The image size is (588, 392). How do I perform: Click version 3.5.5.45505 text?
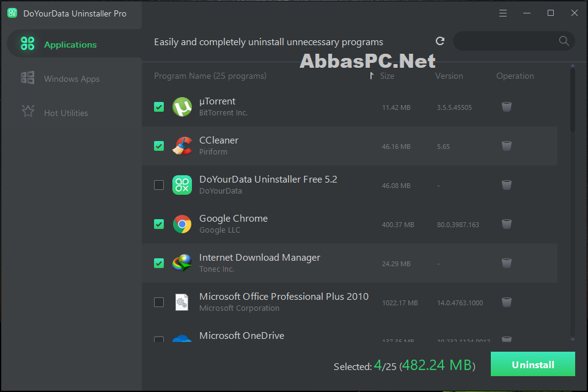[x=454, y=107]
